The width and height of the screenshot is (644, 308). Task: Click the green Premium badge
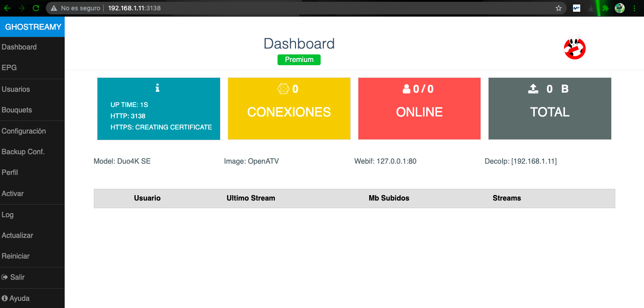[x=299, y=60]
